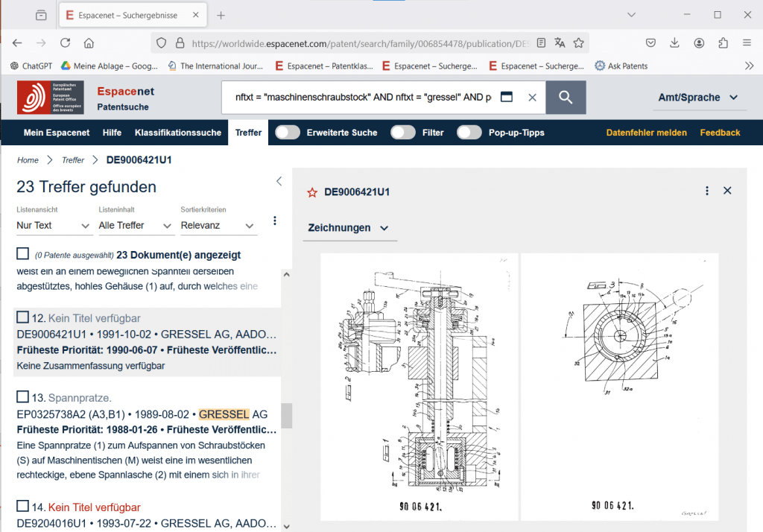The width and height of the screenshot is (763, 532).
Task: Toggle the Erweiterte Suche switch
Action: click(x=287, y=133)
